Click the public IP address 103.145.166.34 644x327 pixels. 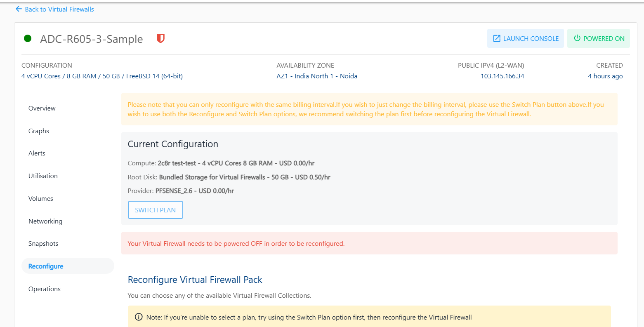point(502,76)
